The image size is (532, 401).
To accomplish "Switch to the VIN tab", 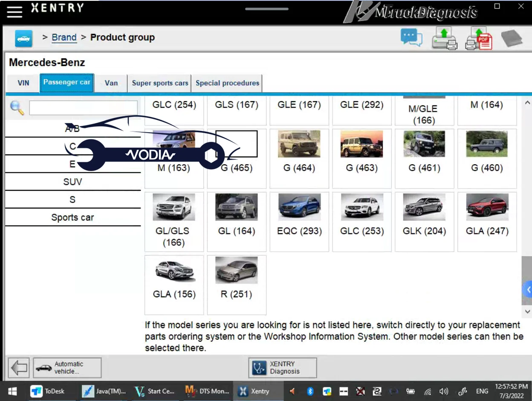I will pos(23,83).
